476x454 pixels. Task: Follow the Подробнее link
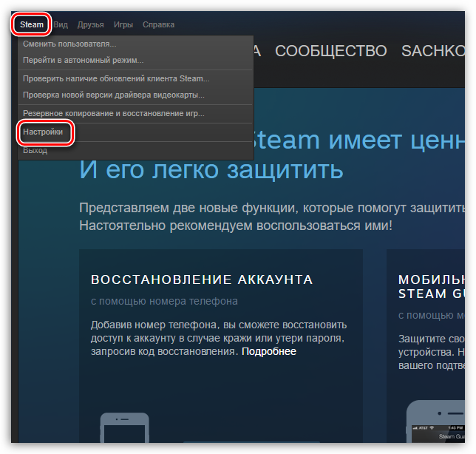coord(268,351)
